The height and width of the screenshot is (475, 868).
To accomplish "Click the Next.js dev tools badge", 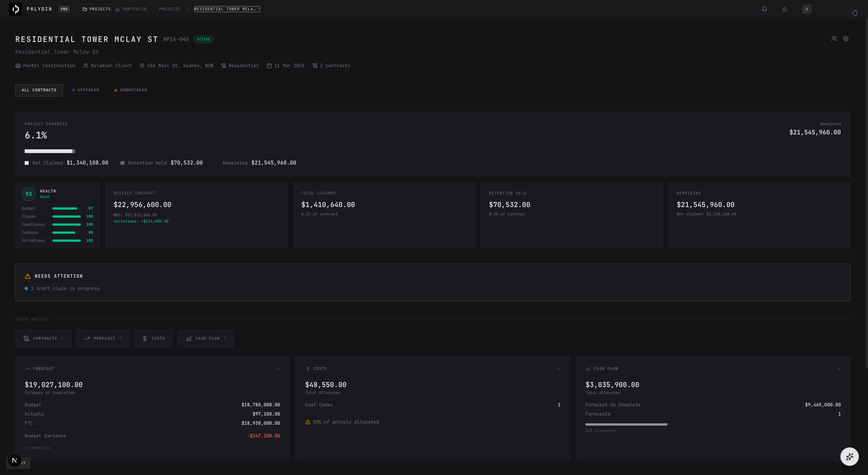I will [14, 461].
